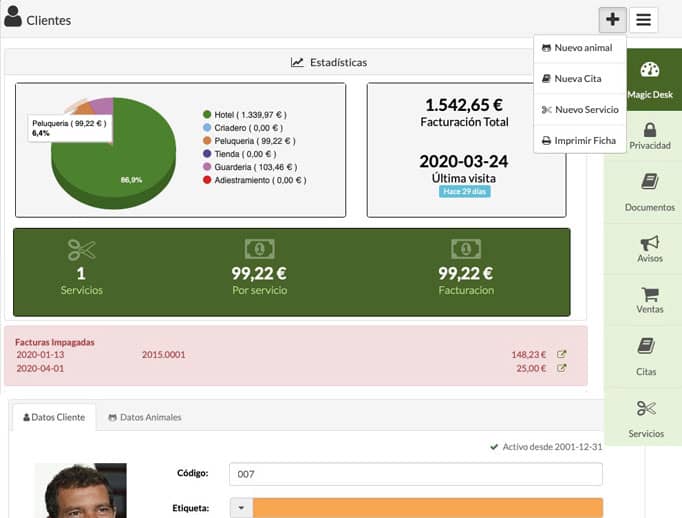Open the Citas sidebar section

tap(647, 357)
